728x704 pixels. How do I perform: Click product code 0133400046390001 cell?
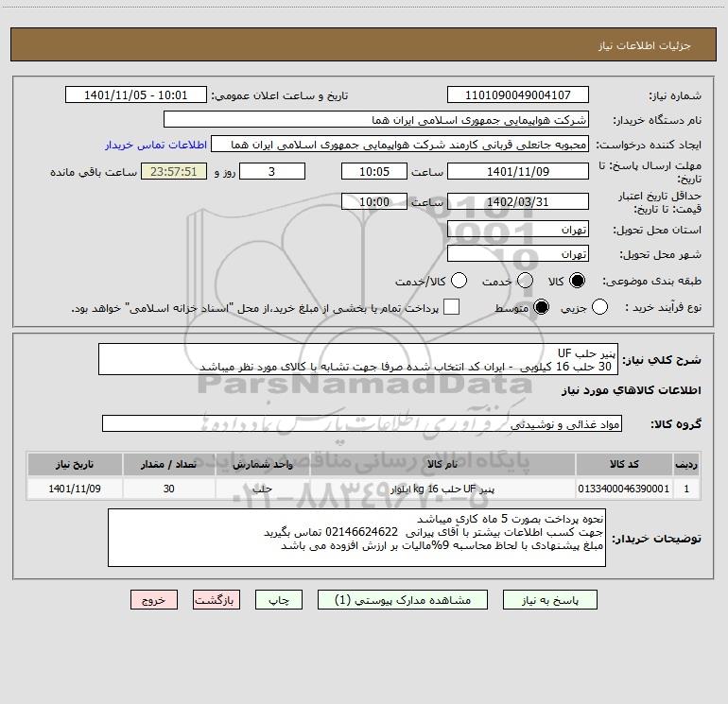(624, 489)
